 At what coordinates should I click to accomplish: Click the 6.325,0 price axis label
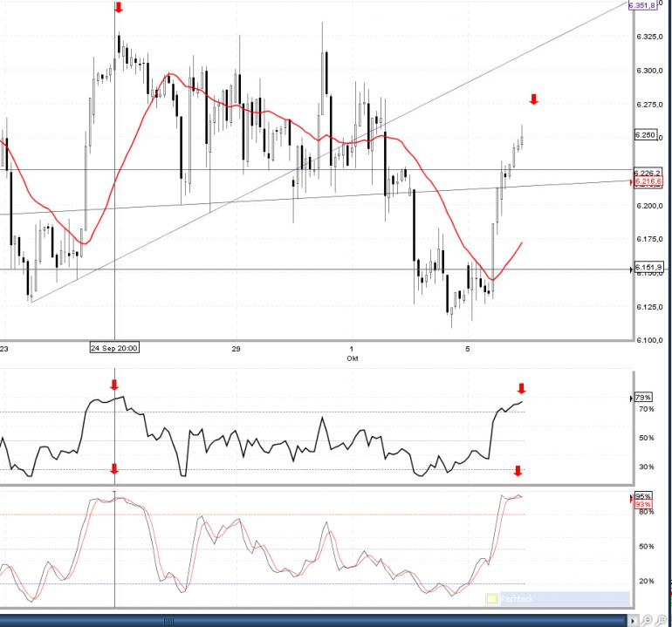coord(649,37)
